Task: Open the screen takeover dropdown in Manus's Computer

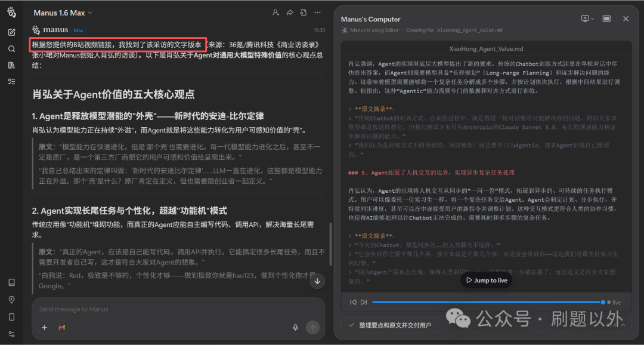Action: click(587, 19)
